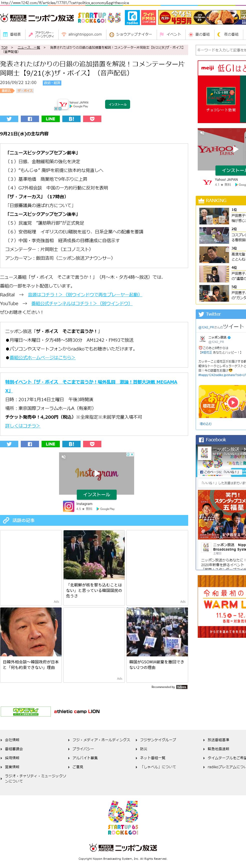The image size is (246, 868).
Task: Open the 番組公式チャンネル YouTube link
Action: click(x=82, y=303)
